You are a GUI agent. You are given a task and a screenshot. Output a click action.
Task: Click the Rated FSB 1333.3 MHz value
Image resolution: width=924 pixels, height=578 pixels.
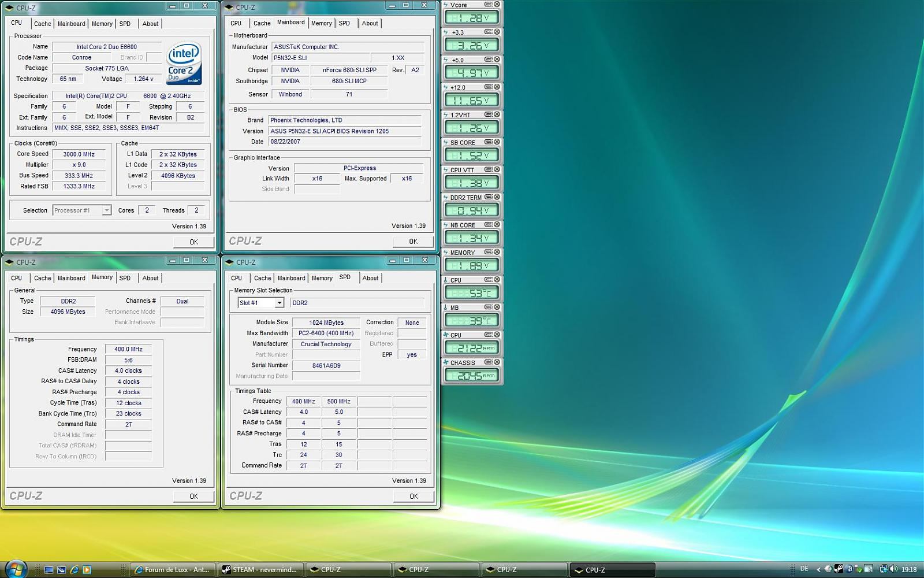[x=79, y=186]
